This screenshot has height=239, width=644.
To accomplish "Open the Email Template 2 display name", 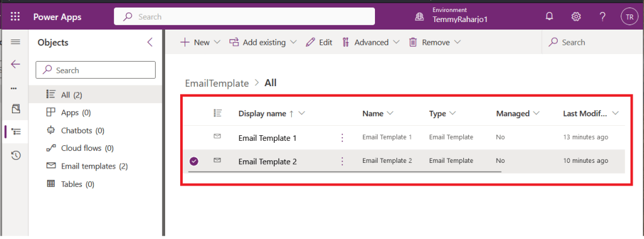I will click(x=267, y=162).
